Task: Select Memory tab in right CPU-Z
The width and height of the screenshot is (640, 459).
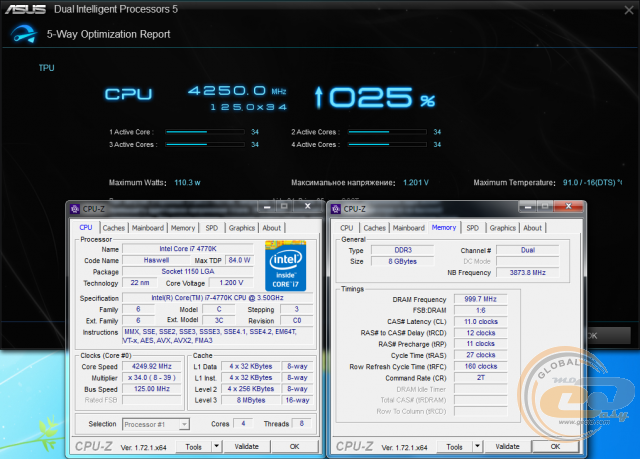Action: coord(444,227)
